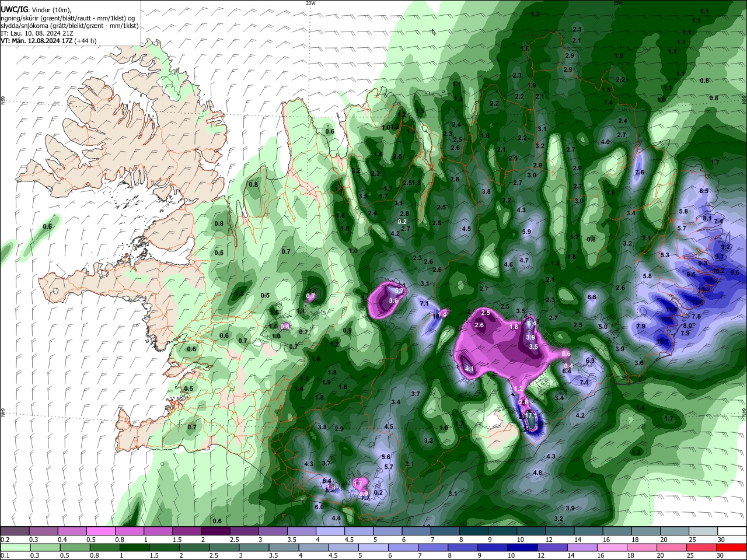The width and height of the screenshot is (747, 560).
Task: Click the 5.0 precipitation value on the map
Action: pyautogui.click(x=603, y=327)
